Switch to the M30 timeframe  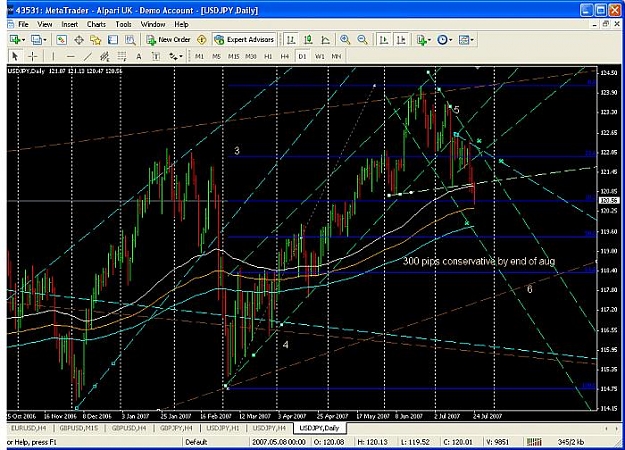coord(250,56)
